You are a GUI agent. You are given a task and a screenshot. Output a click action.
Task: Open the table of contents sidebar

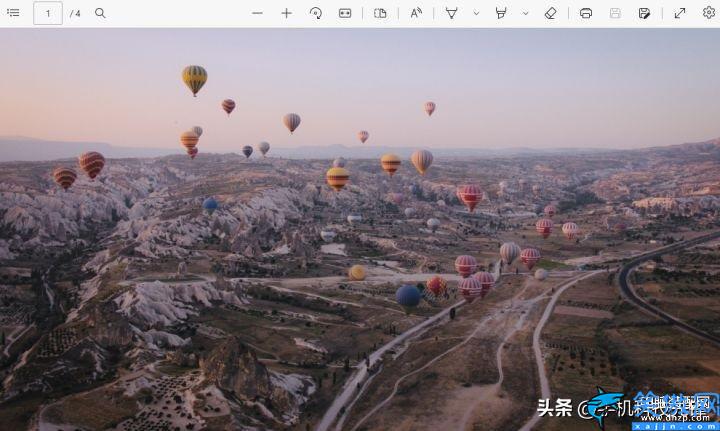click(13, 13)
